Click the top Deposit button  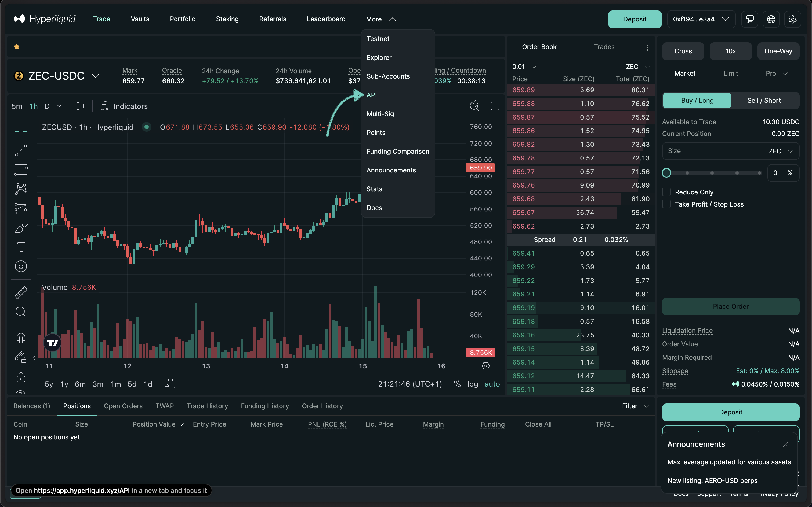coord(635,19)
